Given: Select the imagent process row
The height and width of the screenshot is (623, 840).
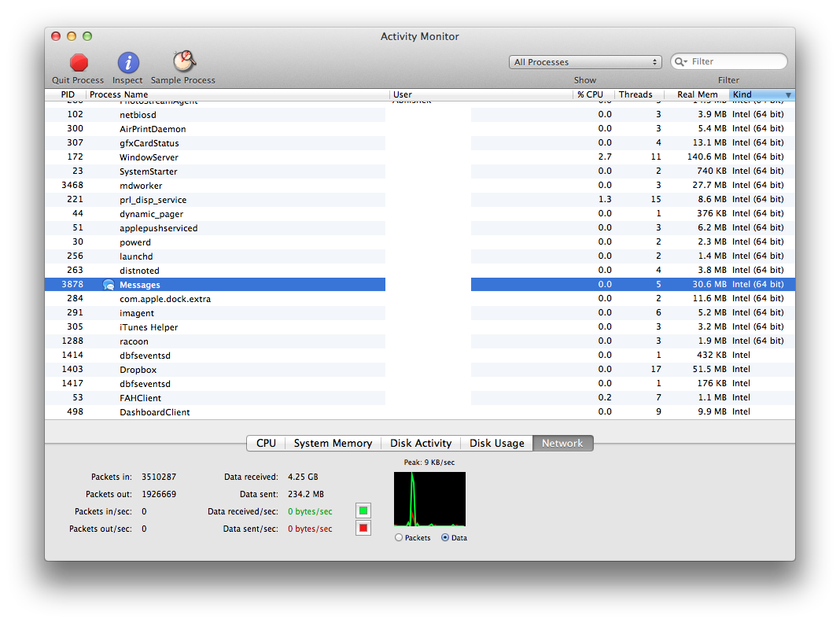Looking at the screenshot, I should tap(419, 313).
